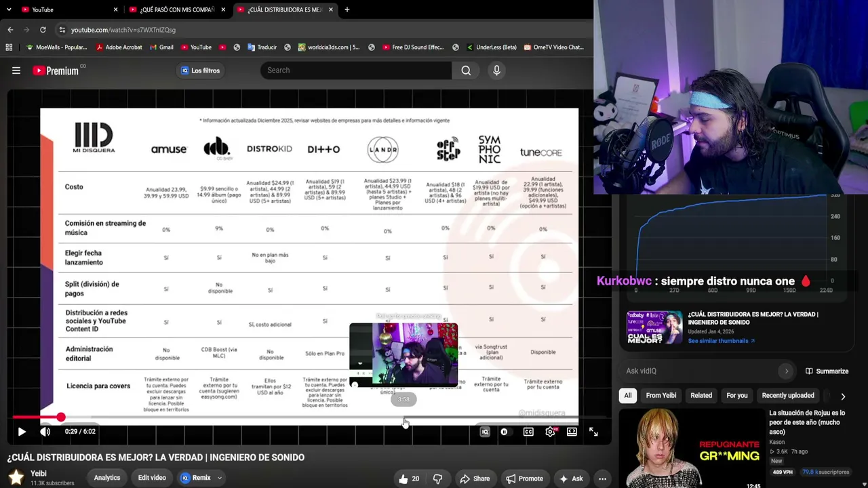Select the From Yeibi chip
The width and height of the screenshot is (868, 488).
(x=661, y=396)
